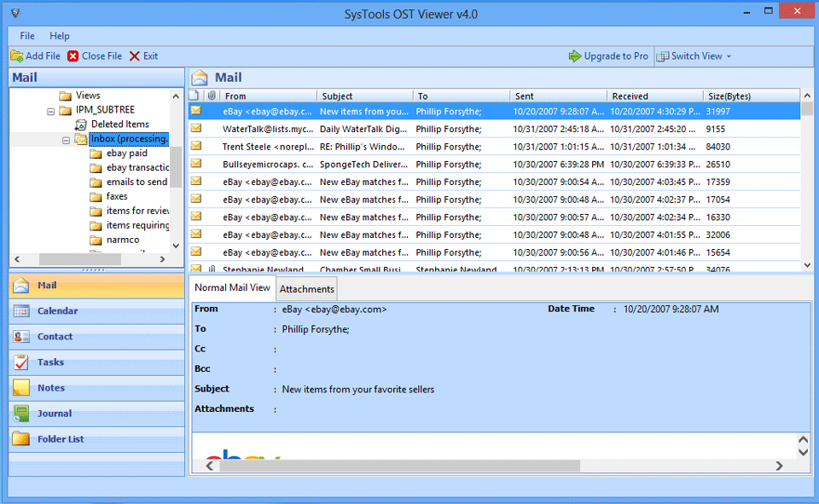Click the Folder List folder icon
Viewport: 819px width, 504px height.
[x=21, y=438]
